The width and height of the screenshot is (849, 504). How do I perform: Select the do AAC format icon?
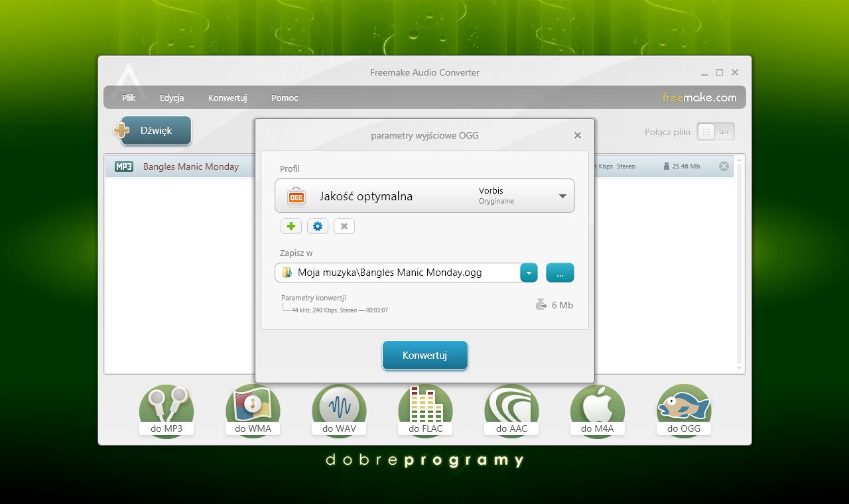coord(511,410)
